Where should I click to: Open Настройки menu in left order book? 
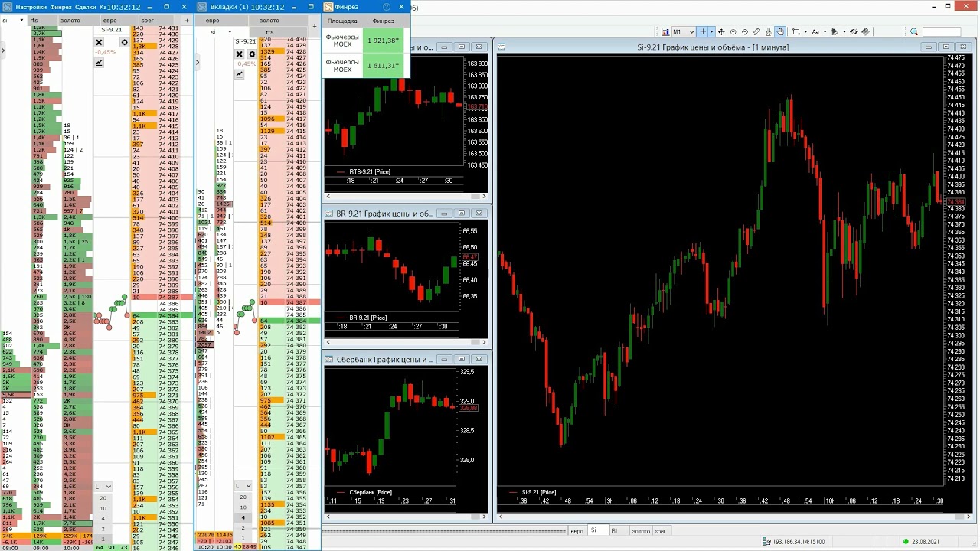coord(31,7)
